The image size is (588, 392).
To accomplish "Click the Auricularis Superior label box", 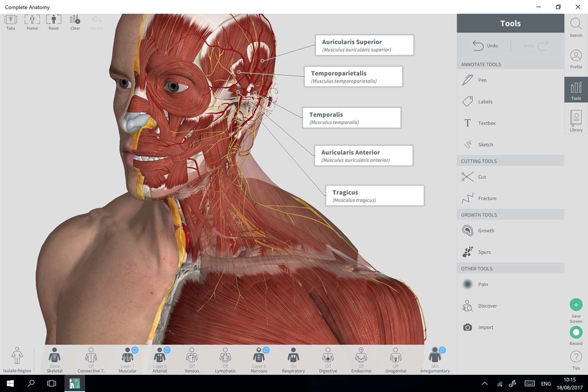I will pyautogui.click(x=364, y=45).
